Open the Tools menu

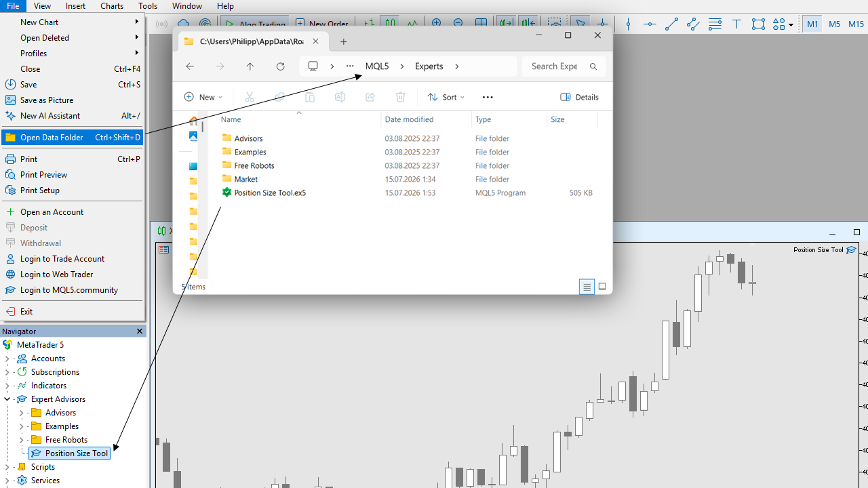pos(148,6)
